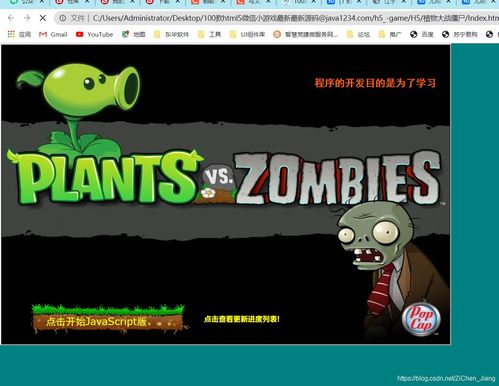
Task: Open the 应用 apps grid bookmark
Action: point(19,34)
